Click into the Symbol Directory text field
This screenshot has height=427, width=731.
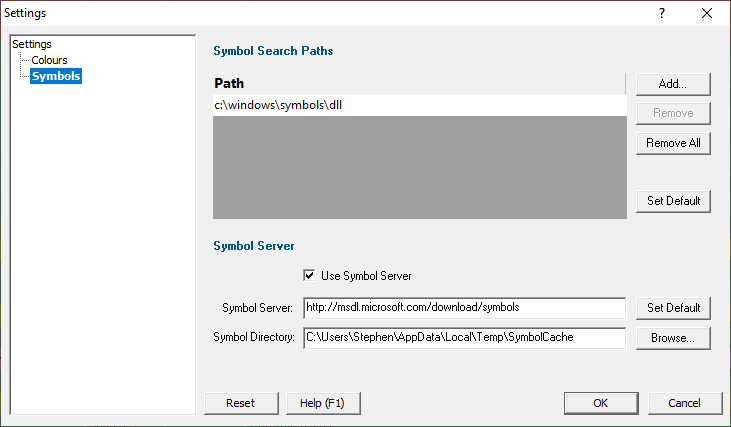(x=464, y=337)
